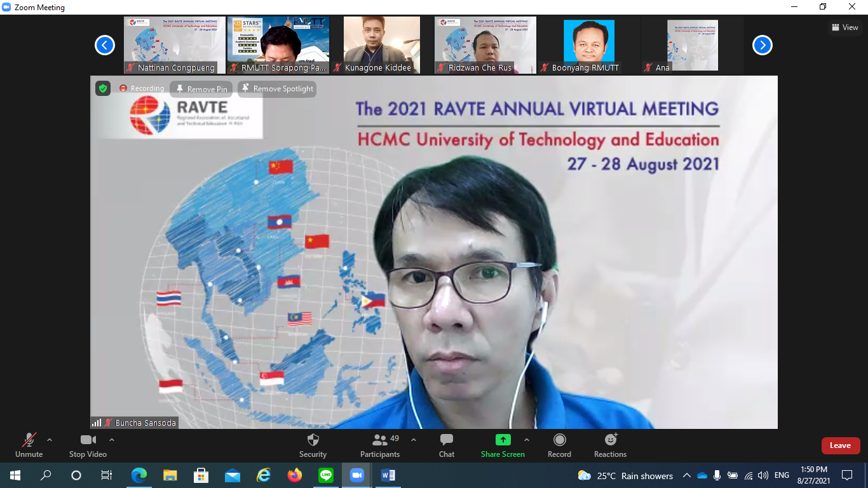Open File Explorer from the taskbar
This screenshot has width=868, height=488.
point(170,475)
